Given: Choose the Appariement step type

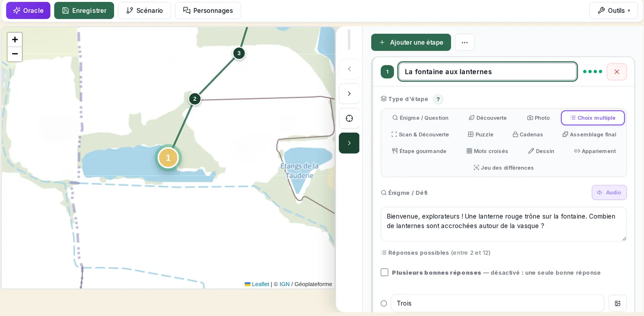Looking at the screenshot, I should pos(595,151).
